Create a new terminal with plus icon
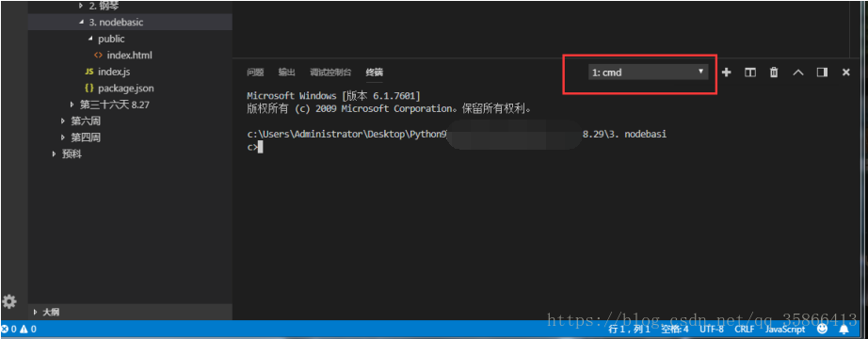The image size is (868, 339). point(726,72)
